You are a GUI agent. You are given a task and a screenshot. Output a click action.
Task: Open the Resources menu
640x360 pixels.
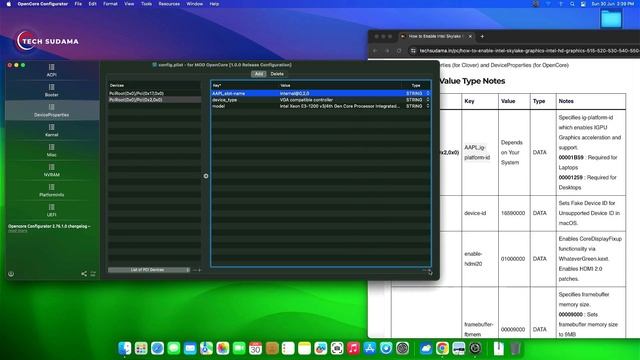[x=169, y=4]
